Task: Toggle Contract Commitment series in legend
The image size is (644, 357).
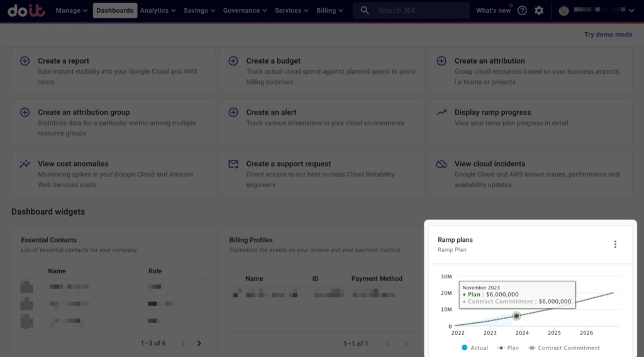Action: click(x=563, y=348)
